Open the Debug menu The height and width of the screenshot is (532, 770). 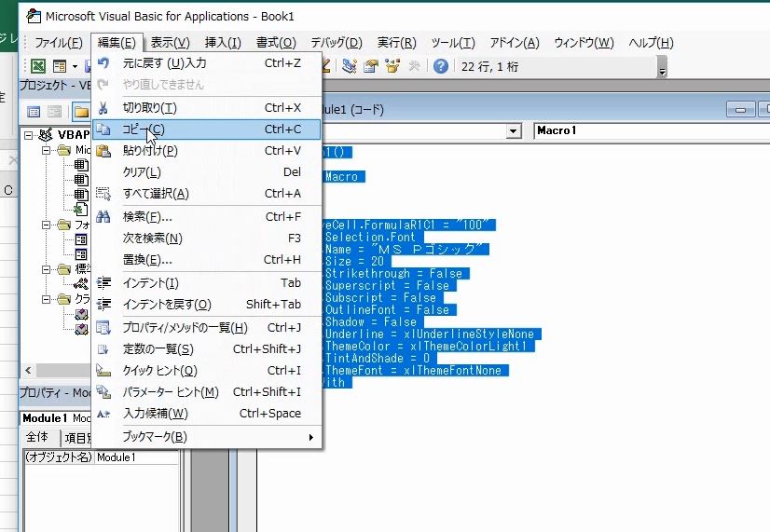[337, 43]
